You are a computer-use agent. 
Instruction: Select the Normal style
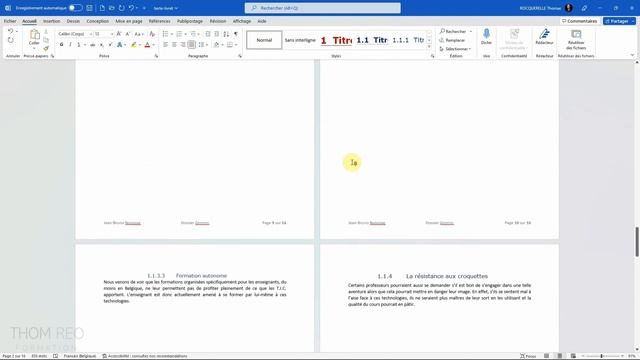264,40
